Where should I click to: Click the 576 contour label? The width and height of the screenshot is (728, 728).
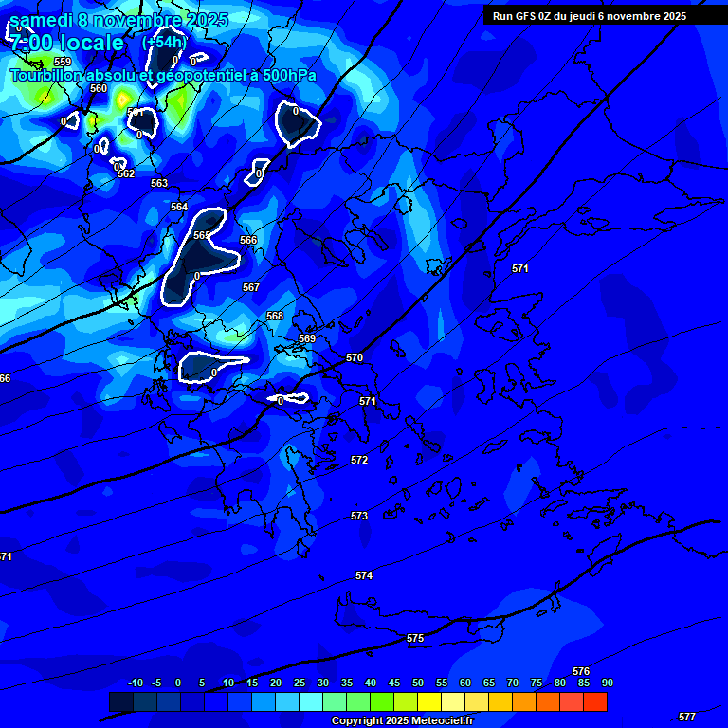point(581,672)
